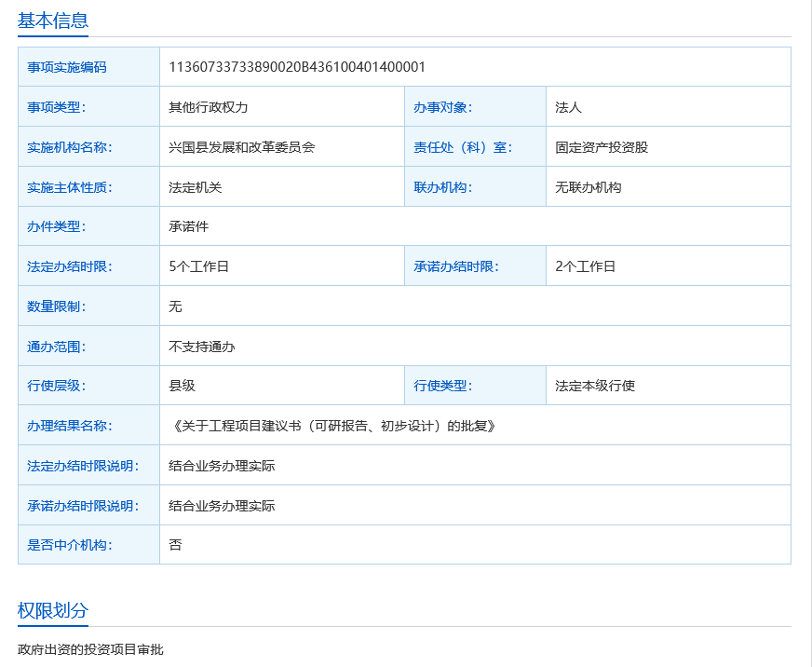
Task: Select the 事项实施编码 code value
Action: click(296, 67)
